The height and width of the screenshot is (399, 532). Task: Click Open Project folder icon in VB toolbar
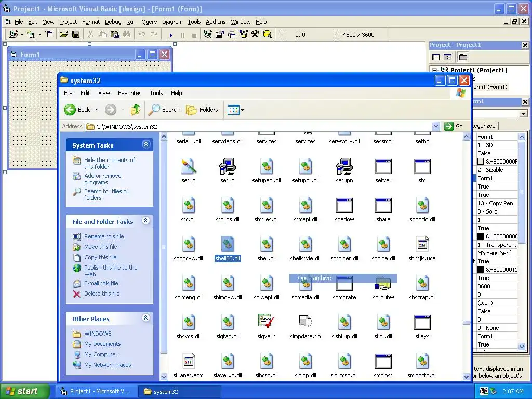63,35
